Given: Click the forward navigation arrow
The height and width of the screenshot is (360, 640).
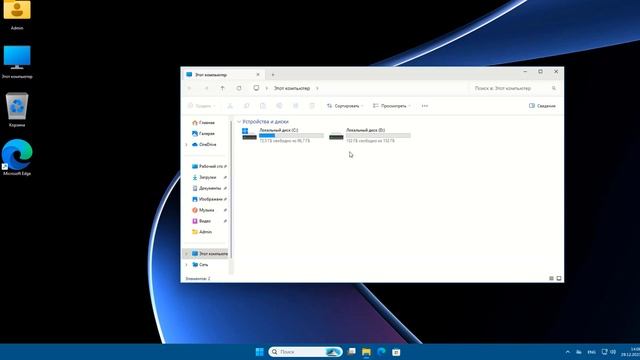Looking at the screenshot, I should [x=206, y=88].
